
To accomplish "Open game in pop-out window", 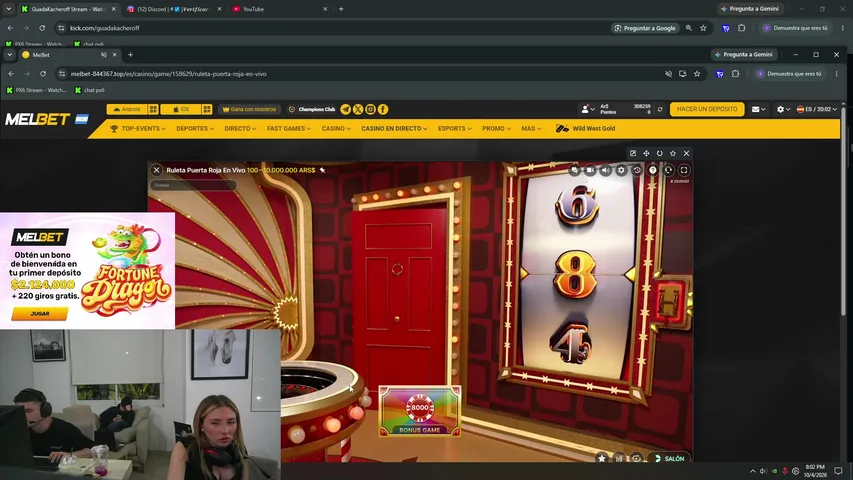I will (x=633, y=153).
